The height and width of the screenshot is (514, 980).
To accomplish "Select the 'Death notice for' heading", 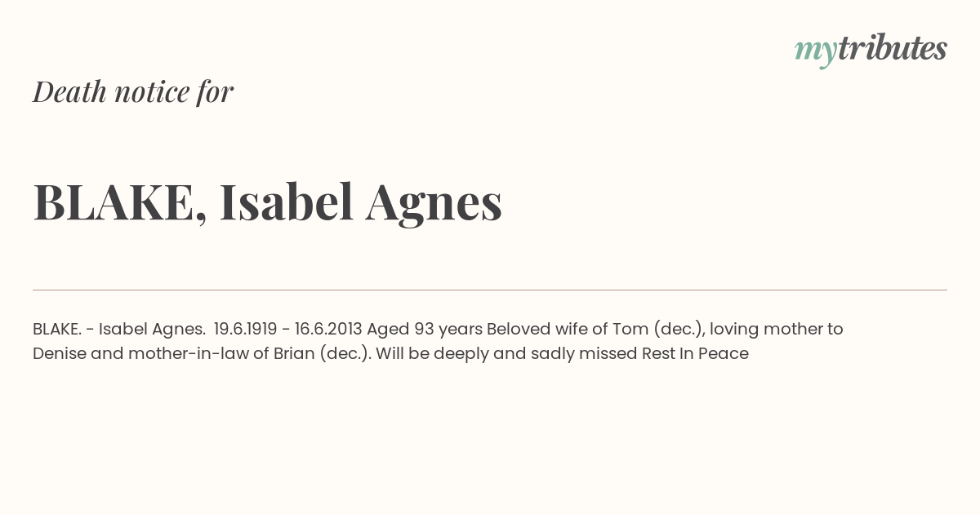I will 133,92.
